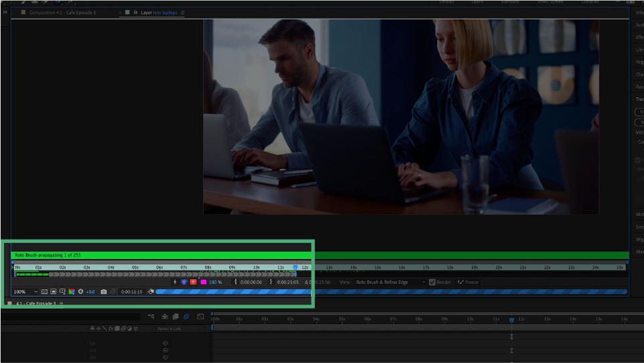Expand the collapsed panel chevrons at top left
The image size is (644, 363).
tap(5, 13)
